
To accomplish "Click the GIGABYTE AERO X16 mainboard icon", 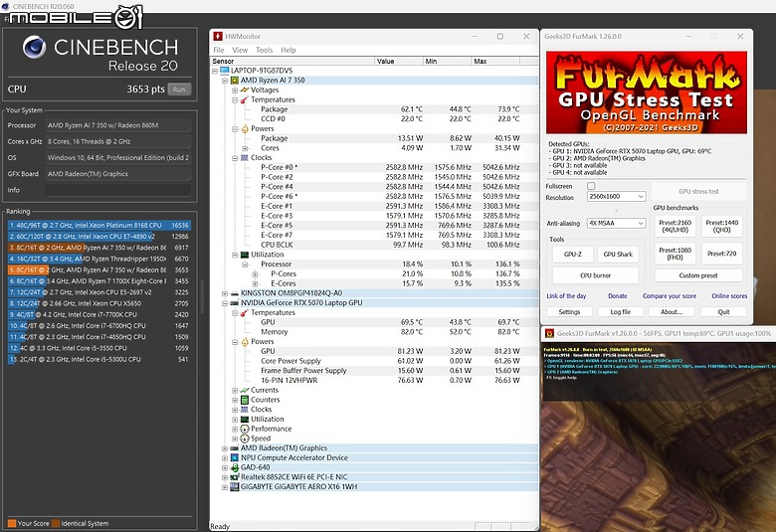I will pos(235,487).
